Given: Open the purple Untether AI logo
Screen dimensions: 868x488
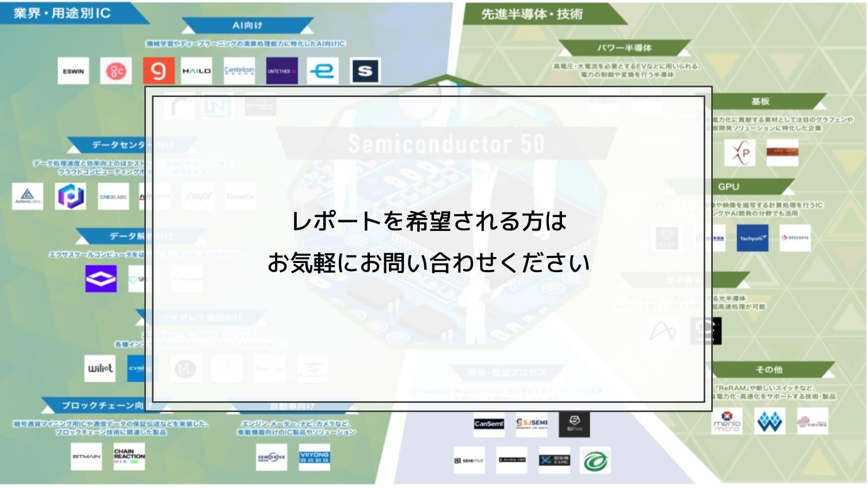Looking at the screenshot, I should pos(282,71).
